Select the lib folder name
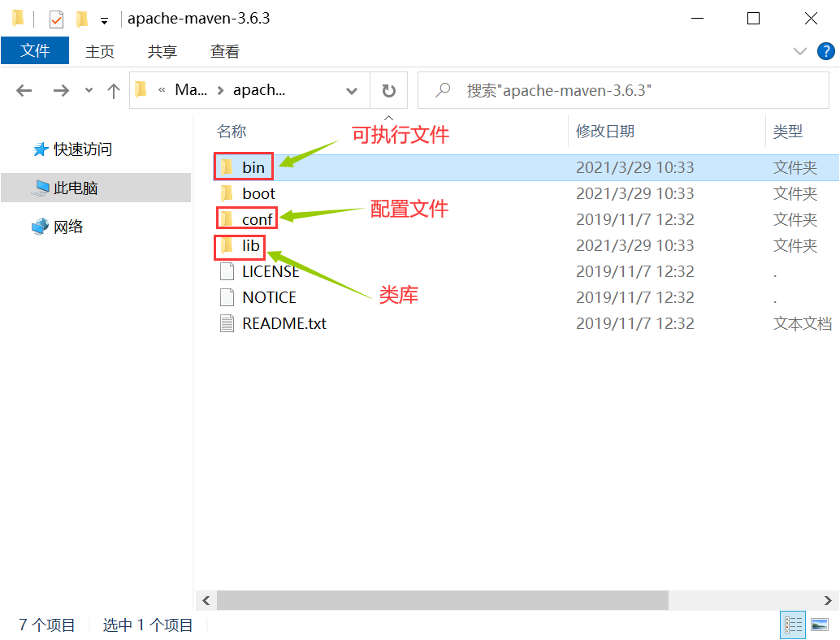The height and width of the screenshot is (640, 840). [251, 245]
